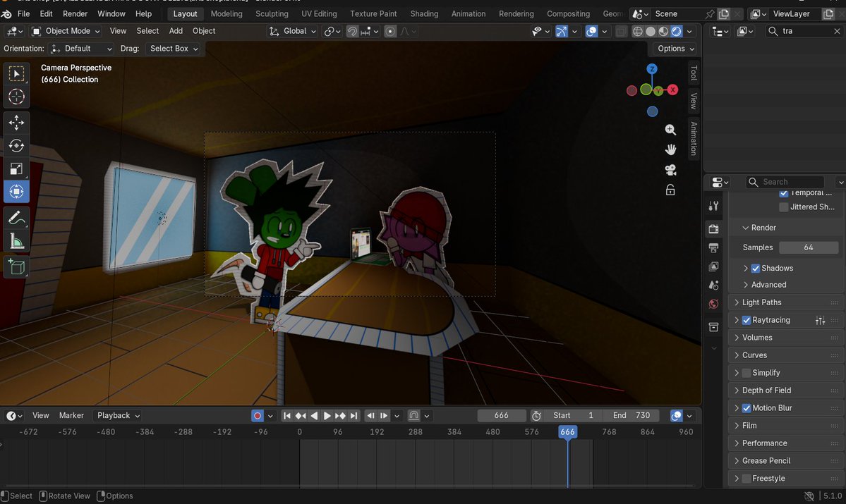Open the Output properties tab
Image resolution: width=846 pixels, height=504 pixels.
713,247
